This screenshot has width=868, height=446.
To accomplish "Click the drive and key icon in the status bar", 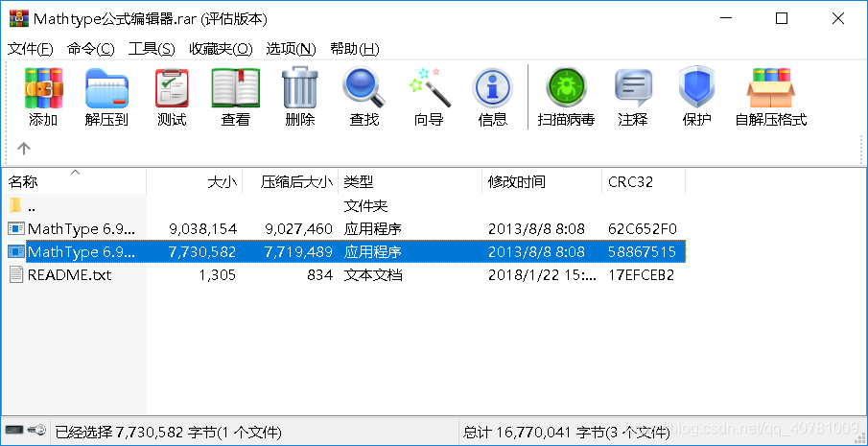I will (25, 431).
